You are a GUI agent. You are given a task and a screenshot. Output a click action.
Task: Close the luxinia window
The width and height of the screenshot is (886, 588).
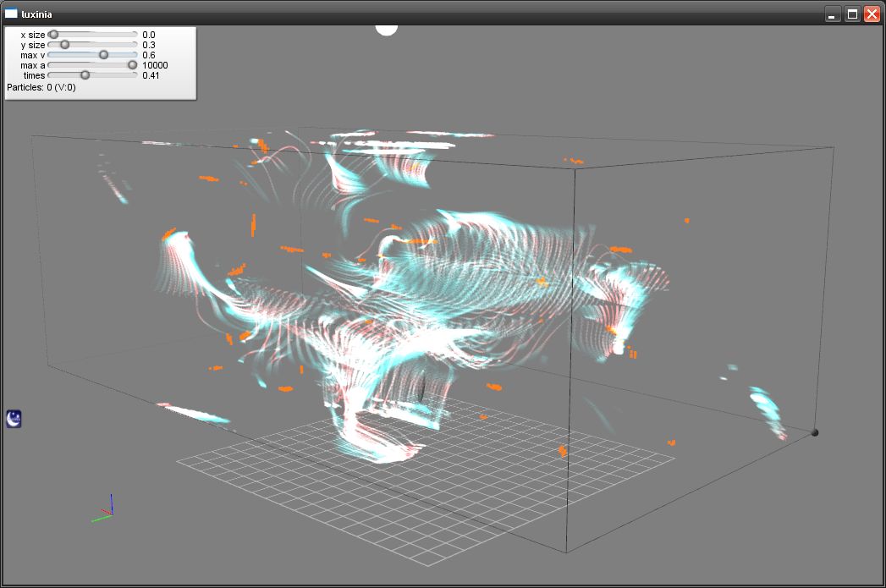(x=872, y=14)
